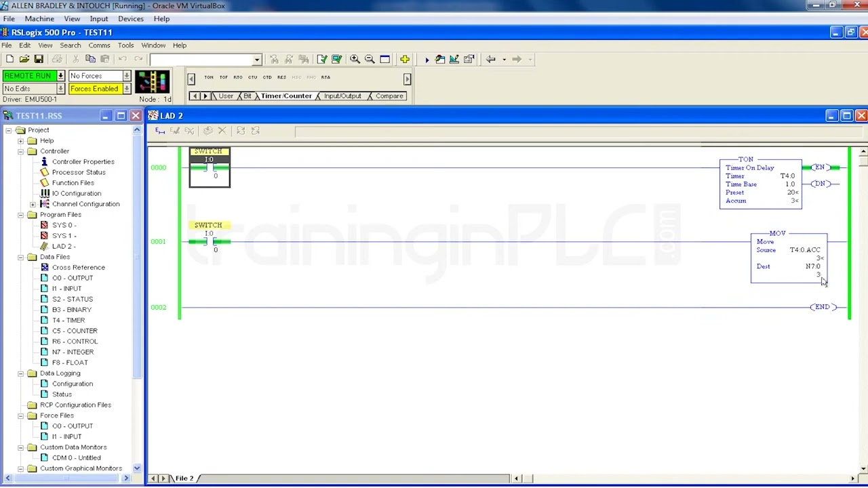
Task: Open the Forces Enabled dropdown
Action: tap(127, 89)
